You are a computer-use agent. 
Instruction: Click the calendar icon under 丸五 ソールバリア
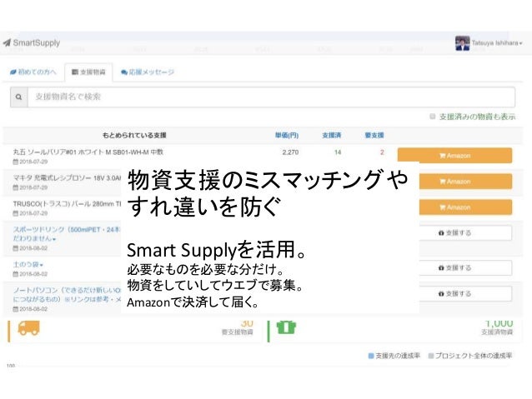click(x=15, y=162)
